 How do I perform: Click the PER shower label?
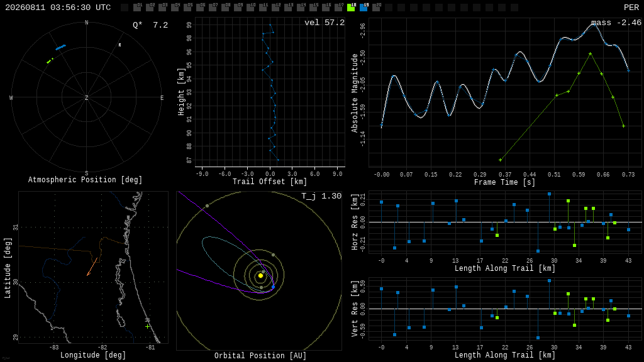pos(631,8)
